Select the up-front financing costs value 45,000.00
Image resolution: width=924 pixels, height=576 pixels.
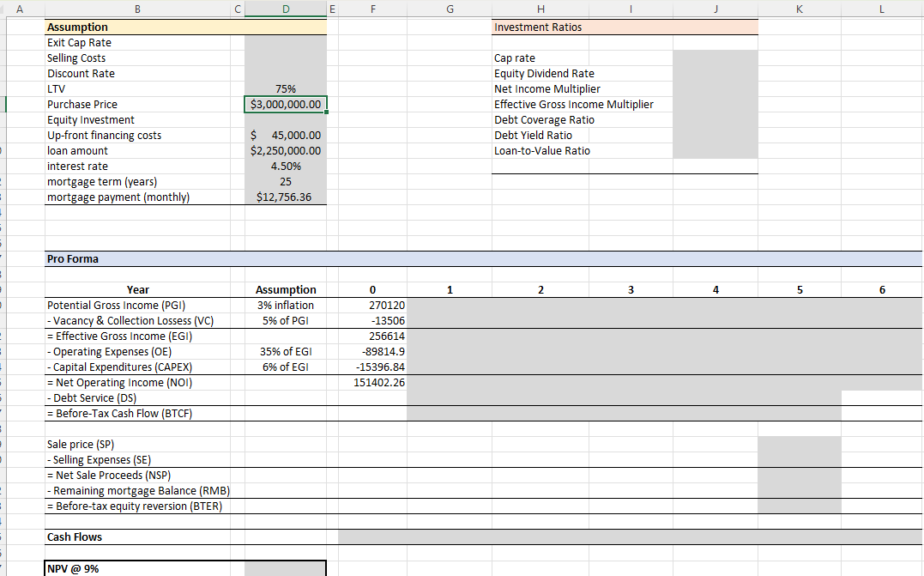click(286, 135)
